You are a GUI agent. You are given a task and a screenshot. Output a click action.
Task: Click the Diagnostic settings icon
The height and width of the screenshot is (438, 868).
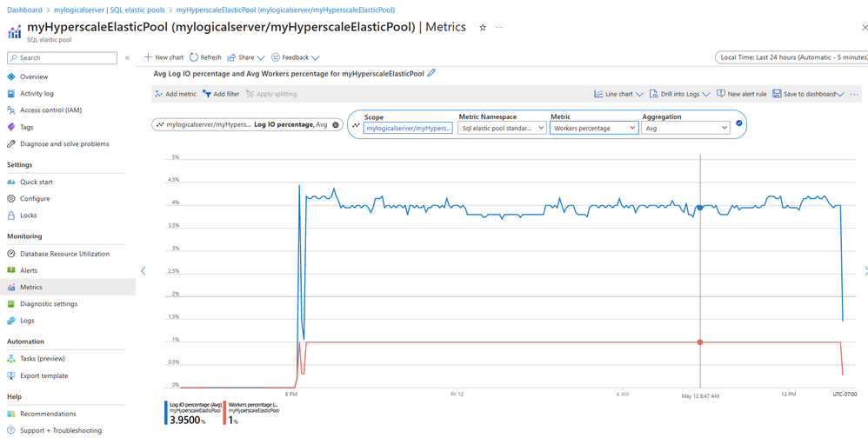pyautogui.click(x=11, y=303)
